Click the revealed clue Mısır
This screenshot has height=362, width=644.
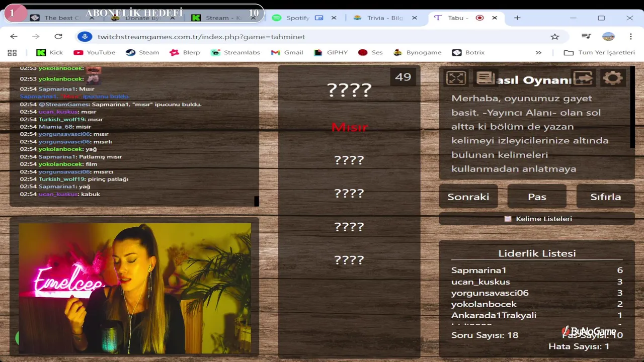[x=350, y=127]
